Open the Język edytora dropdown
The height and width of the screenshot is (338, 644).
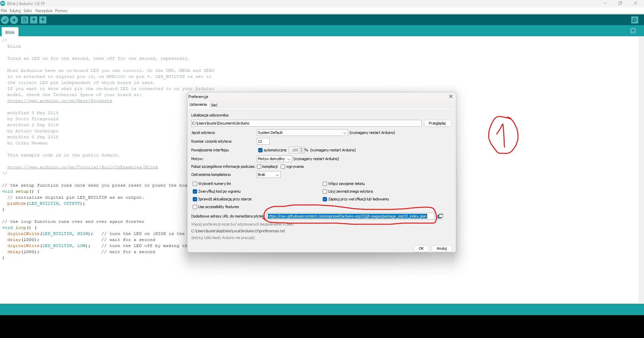click(x=302, y=133)
